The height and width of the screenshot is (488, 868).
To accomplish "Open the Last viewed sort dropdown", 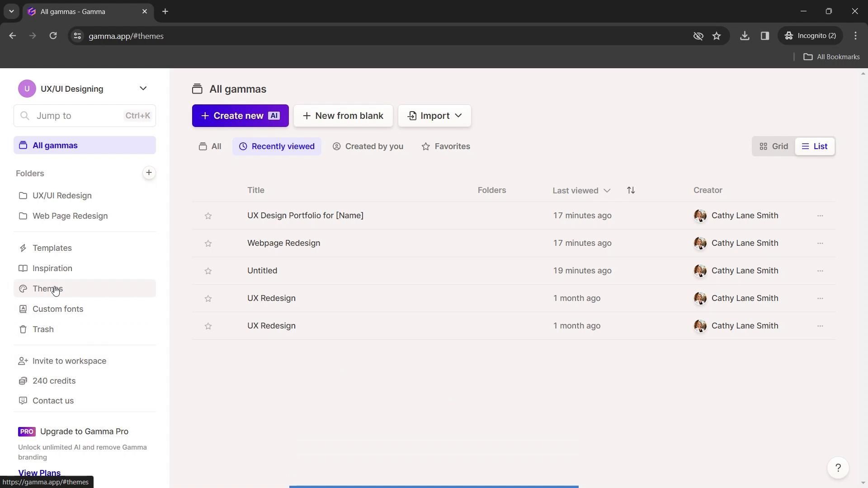I will coord(581,190).
